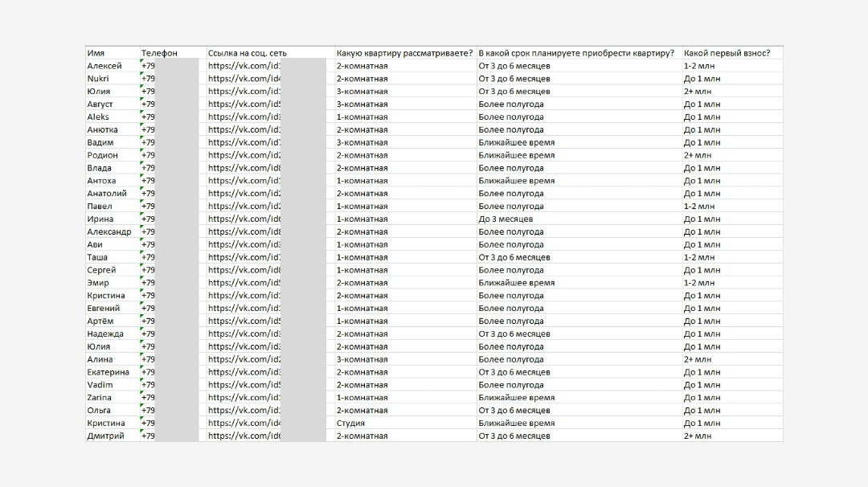
Task: Click the phone cell in Август's row
Action: [x=172, y=104]
